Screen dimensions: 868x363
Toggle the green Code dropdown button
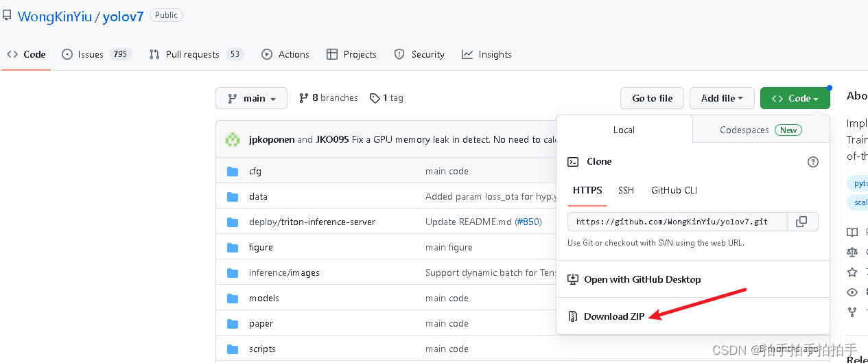pyautogui.click(x=795, y=98)
